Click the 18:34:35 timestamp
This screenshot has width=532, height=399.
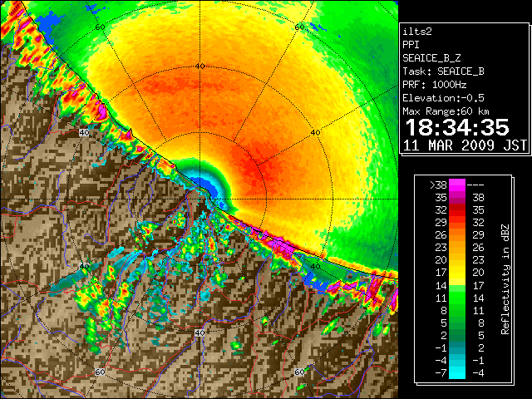pos(457,127)
